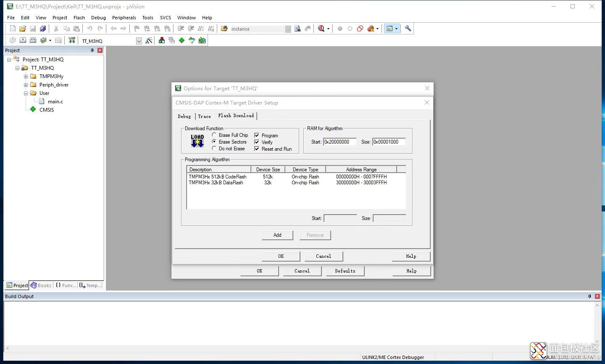Select Do not Erase radio button
The width and height of the screenshot is (605, 364).
pos(214,148)
